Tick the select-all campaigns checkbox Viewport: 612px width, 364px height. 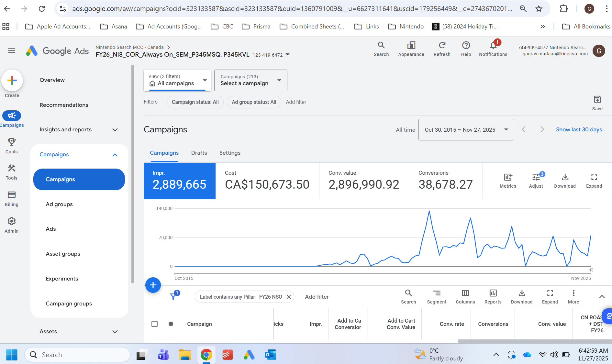(155, 324)
